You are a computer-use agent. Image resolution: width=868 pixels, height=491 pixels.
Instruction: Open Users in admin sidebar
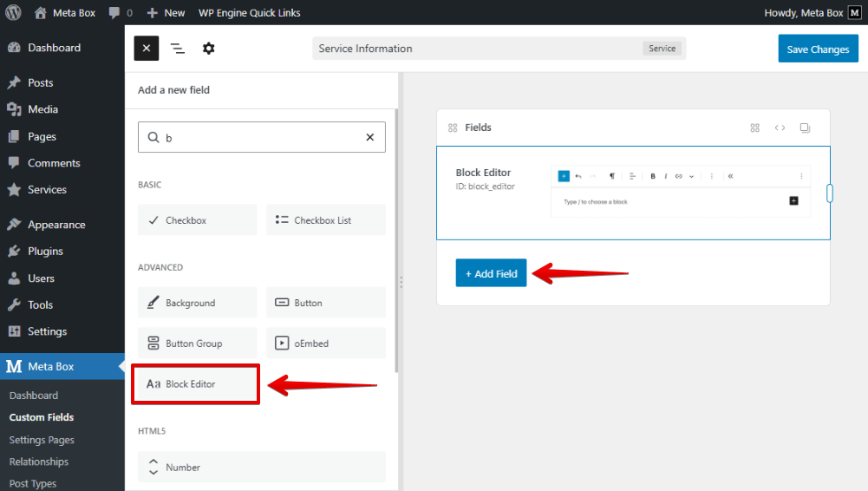click(62, 278)
